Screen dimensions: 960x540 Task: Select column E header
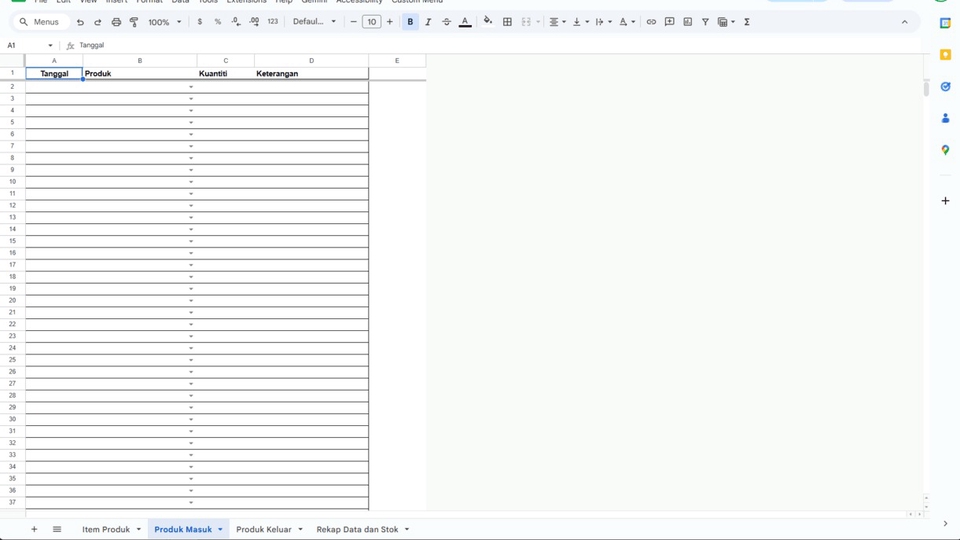pyautogui.click(x=397, y=61)
